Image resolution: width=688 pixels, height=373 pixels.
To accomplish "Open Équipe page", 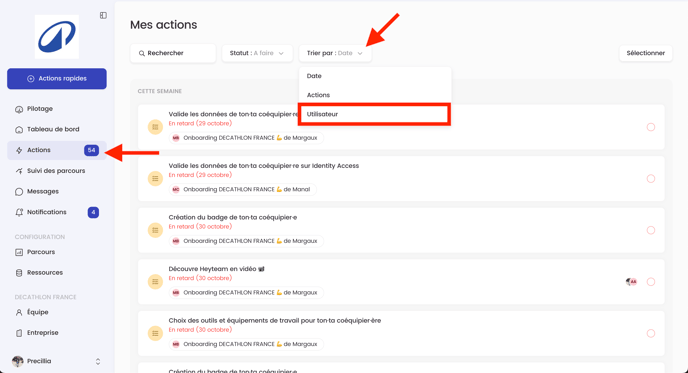I will pyautogui.click(x=57, y=312).
